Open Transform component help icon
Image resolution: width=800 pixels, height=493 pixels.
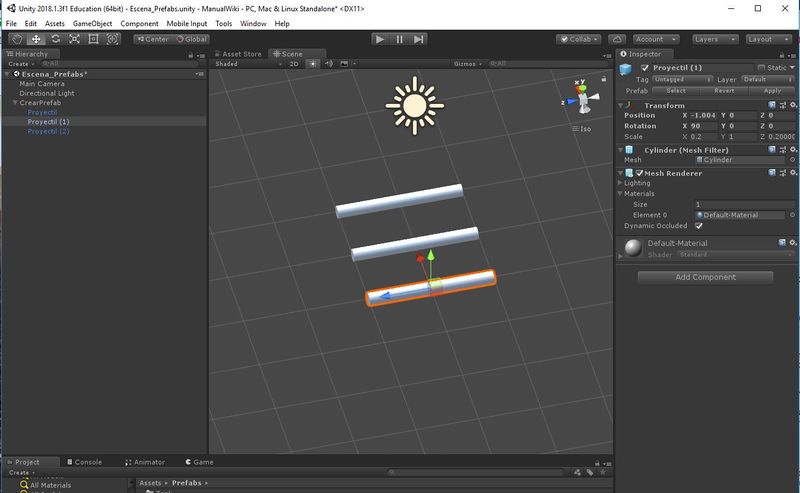771,105
